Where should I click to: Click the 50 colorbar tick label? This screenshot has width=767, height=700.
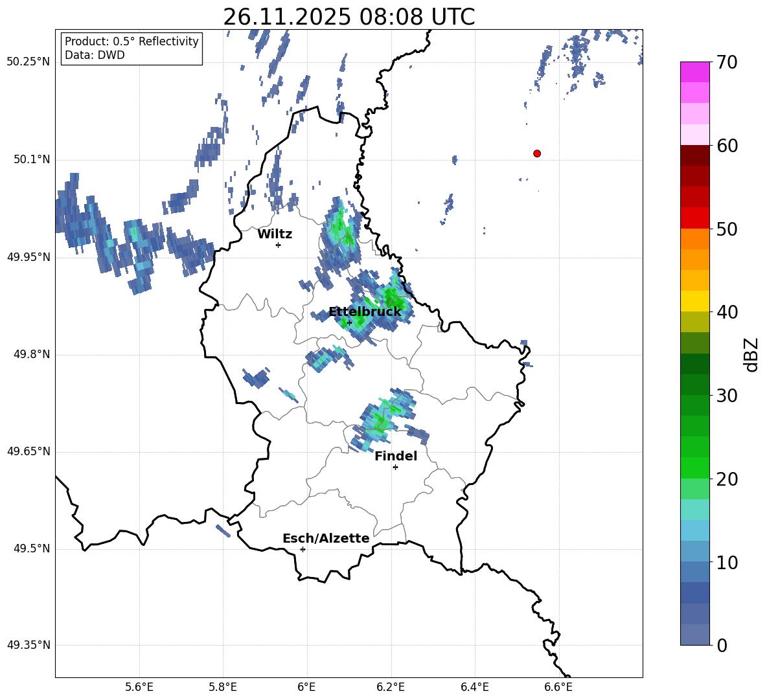[727, 229]
